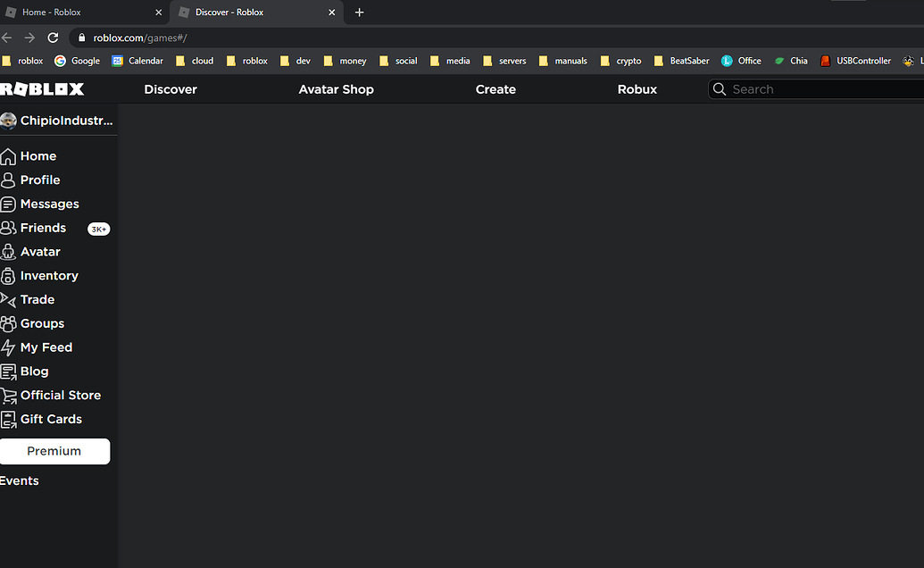
Task: Click the Premium button
Action: pos(54,451)
